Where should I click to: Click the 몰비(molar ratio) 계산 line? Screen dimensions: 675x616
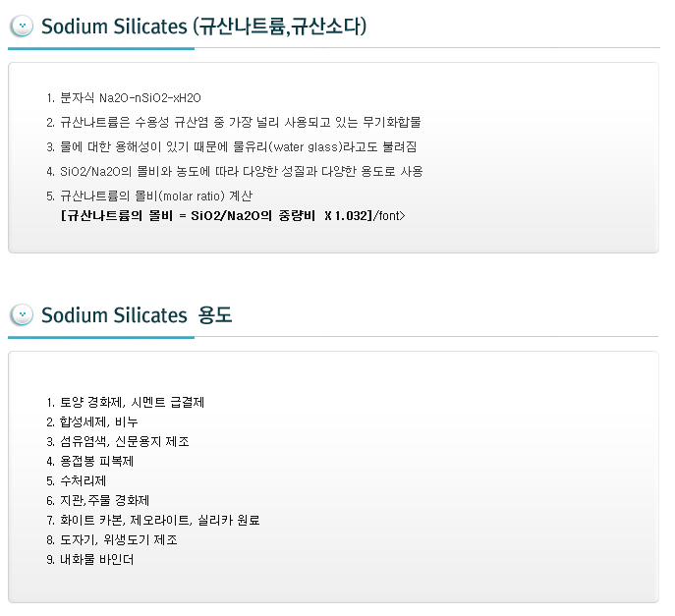pos(156,196)
